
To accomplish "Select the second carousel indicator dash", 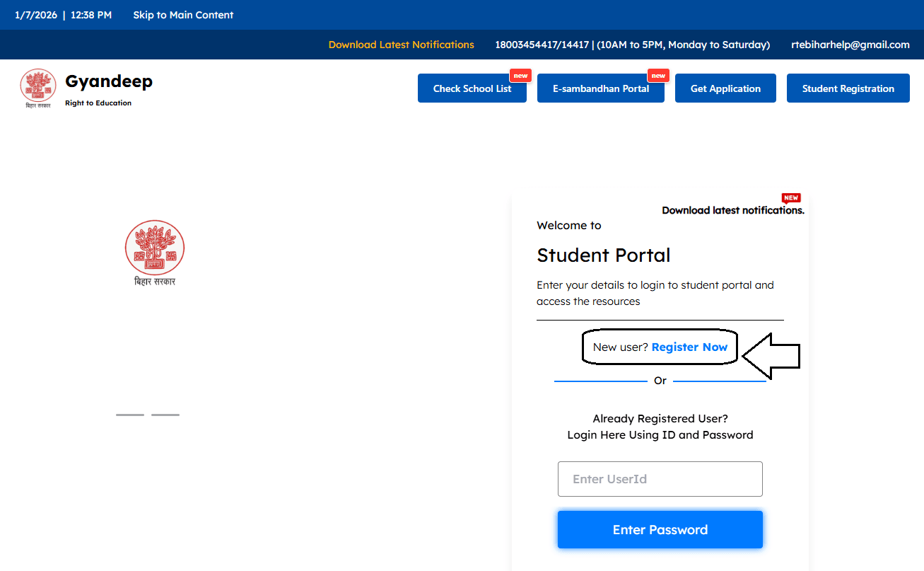I will point(165,414).
